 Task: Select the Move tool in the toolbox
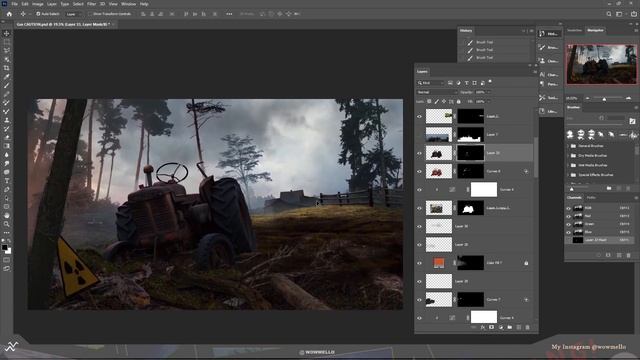(7, 33)
